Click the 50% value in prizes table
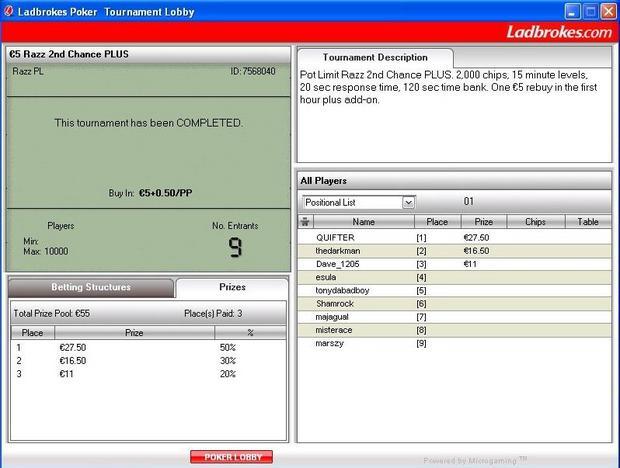Viewport: 620px width, 468px height. (228, 347)
